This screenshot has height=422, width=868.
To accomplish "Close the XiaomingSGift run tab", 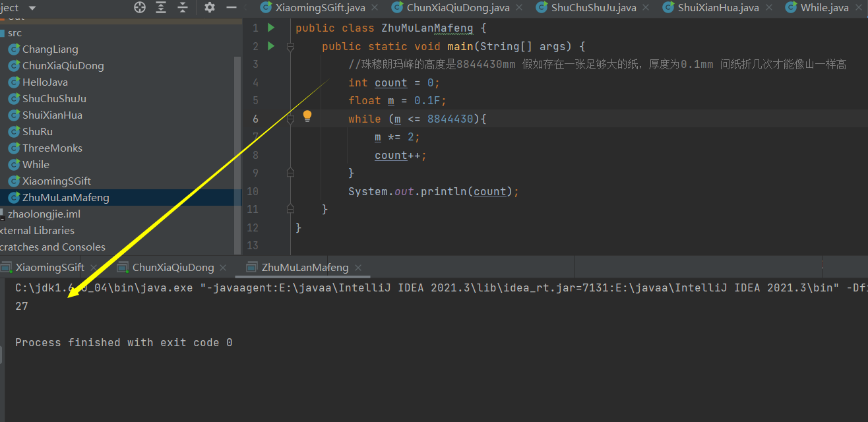I will pyautogui.click(x=93, y=268).
